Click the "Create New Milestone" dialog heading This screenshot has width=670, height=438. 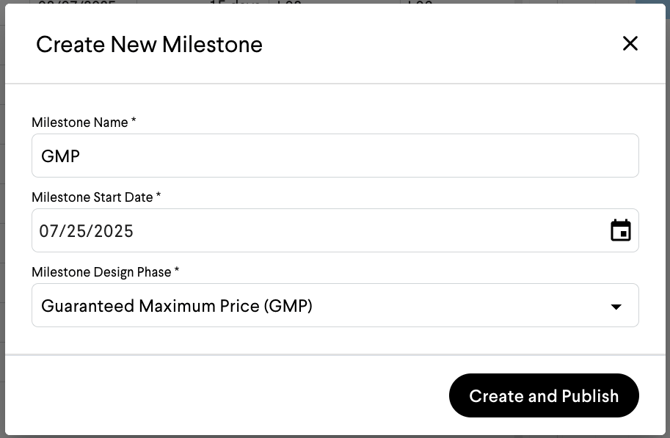click(x=149, y=44)
